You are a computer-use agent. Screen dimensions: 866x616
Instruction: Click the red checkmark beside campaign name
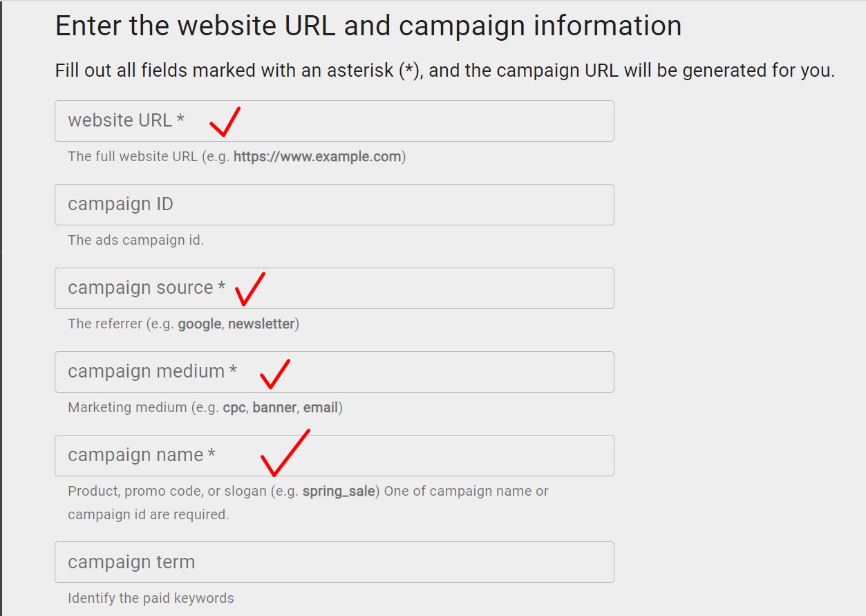(x=283, y=453)
